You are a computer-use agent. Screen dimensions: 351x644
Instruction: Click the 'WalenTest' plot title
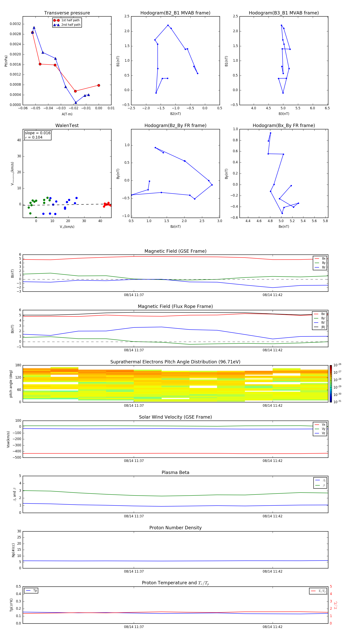(x=67, y=125)
